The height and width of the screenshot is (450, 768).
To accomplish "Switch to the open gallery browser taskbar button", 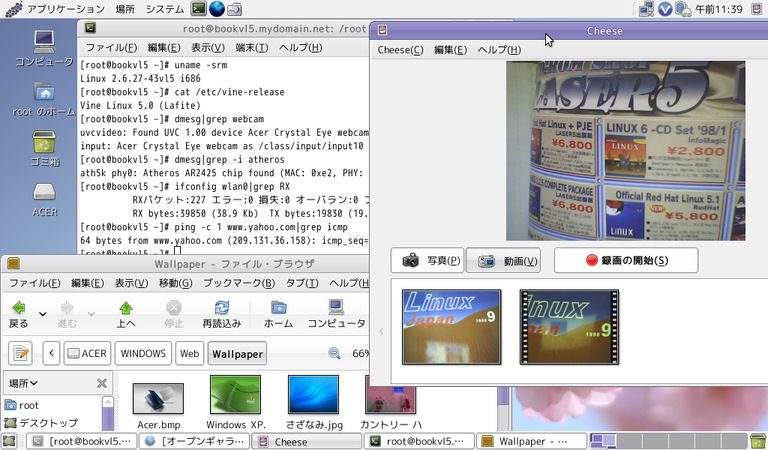I will [194, 441].
